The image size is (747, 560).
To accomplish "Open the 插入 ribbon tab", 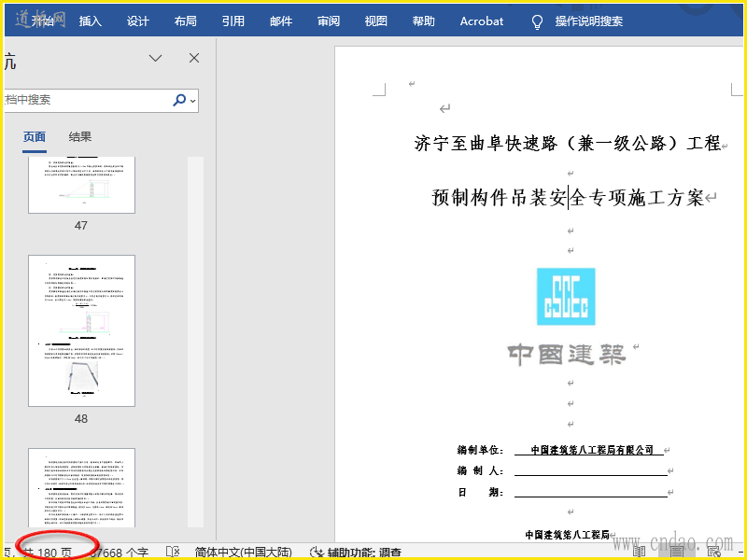I will 90,21.
